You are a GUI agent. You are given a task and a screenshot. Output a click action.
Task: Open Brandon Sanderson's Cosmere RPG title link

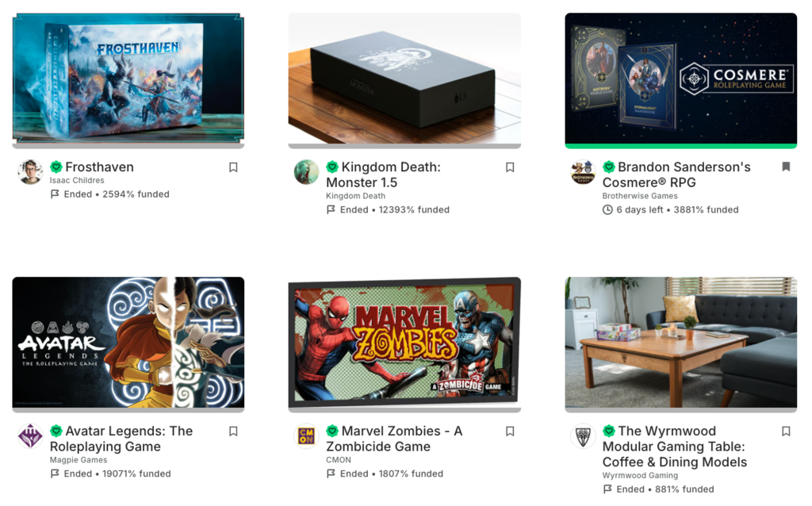[x=676, y=174]
